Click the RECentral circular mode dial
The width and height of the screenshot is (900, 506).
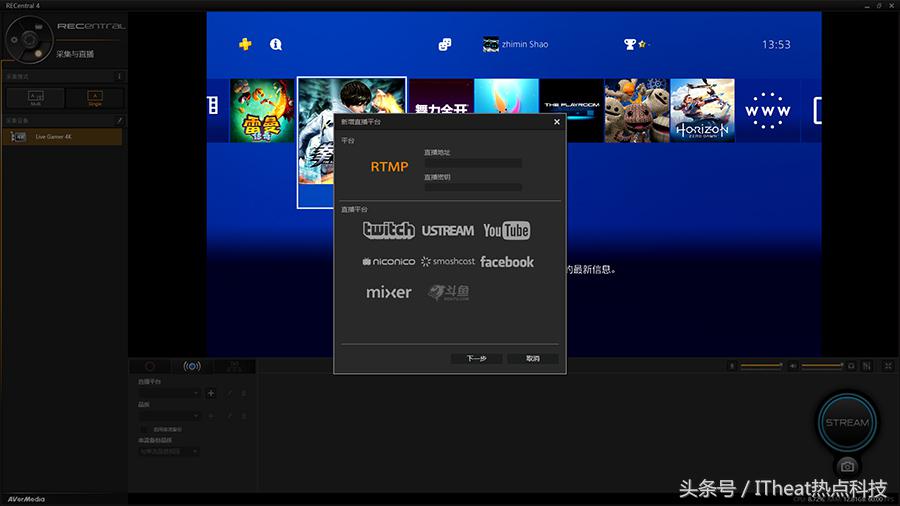coord(29,40)
